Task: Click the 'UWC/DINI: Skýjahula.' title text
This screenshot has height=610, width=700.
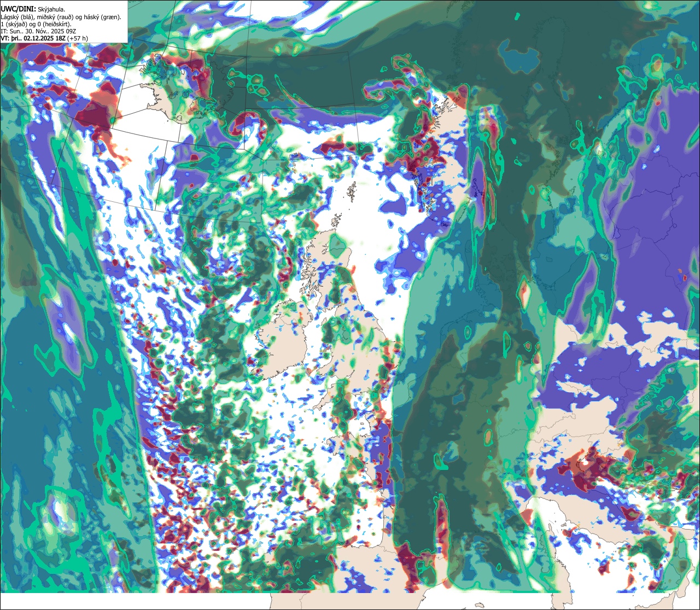Action: coord(33,9)
